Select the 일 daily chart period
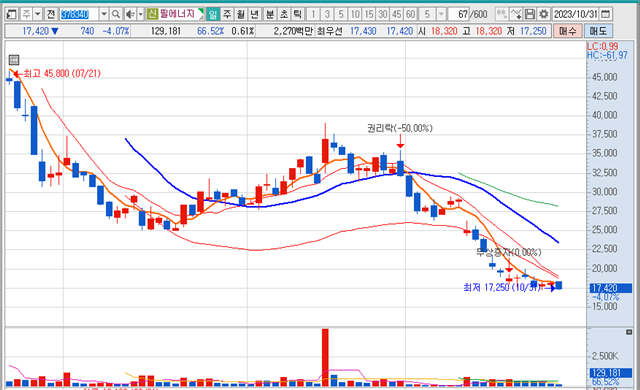This screenshot has height=390, width=640. pyautogui.click(x=213, y=15)
